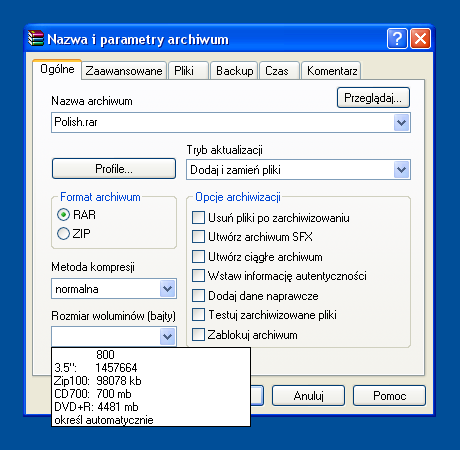
Task: Enable Usuń pliki po zarchiwizowaniu checkbox
Action: pyautogui.click(x=198, y=218)
